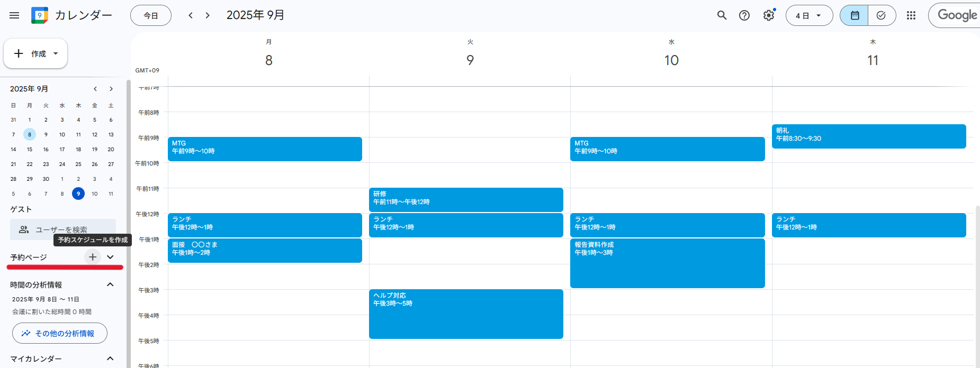The image size is (980, 368).
Task: Collapse the 時間の分析情報 section
Action: click(x=110, y=284)
